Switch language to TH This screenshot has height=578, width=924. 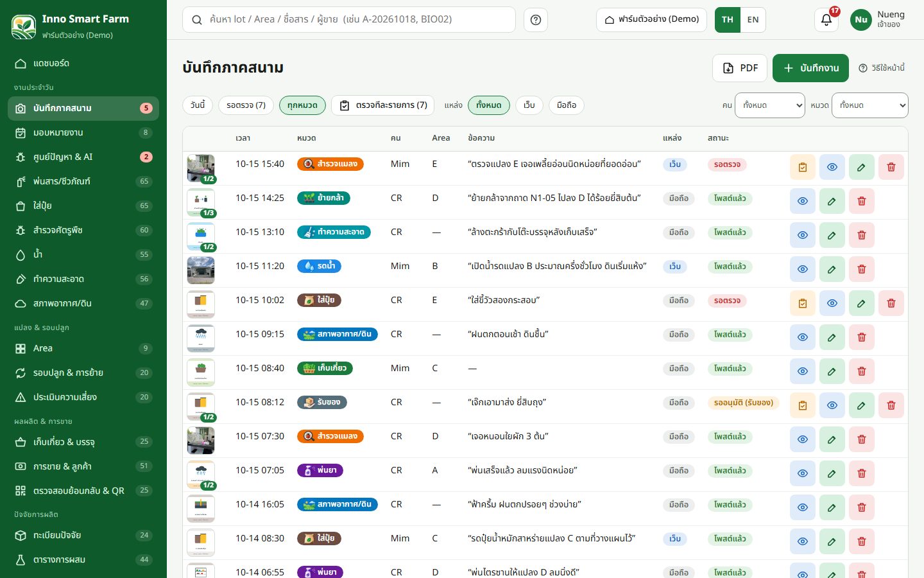728,20
